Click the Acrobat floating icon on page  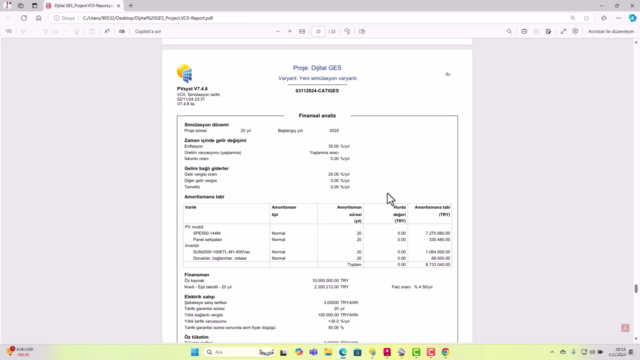[x=625, y=328]
